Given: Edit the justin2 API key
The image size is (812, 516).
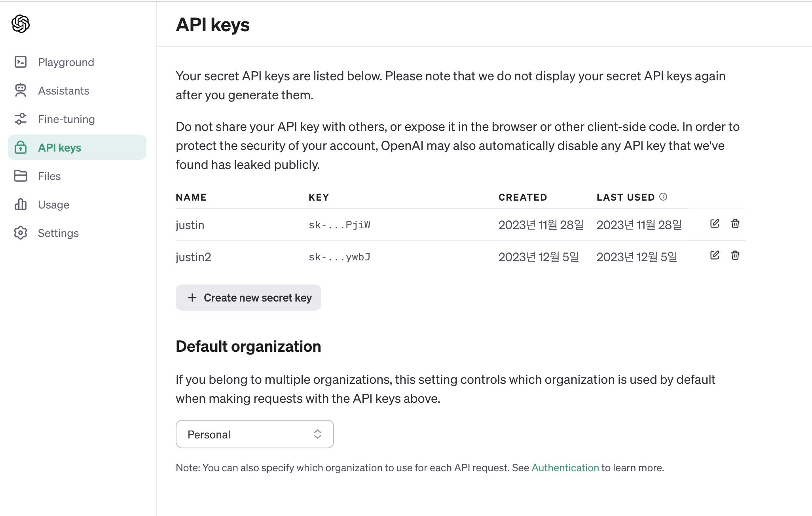Looking at the screenshot, I should [x=715, y=255].
